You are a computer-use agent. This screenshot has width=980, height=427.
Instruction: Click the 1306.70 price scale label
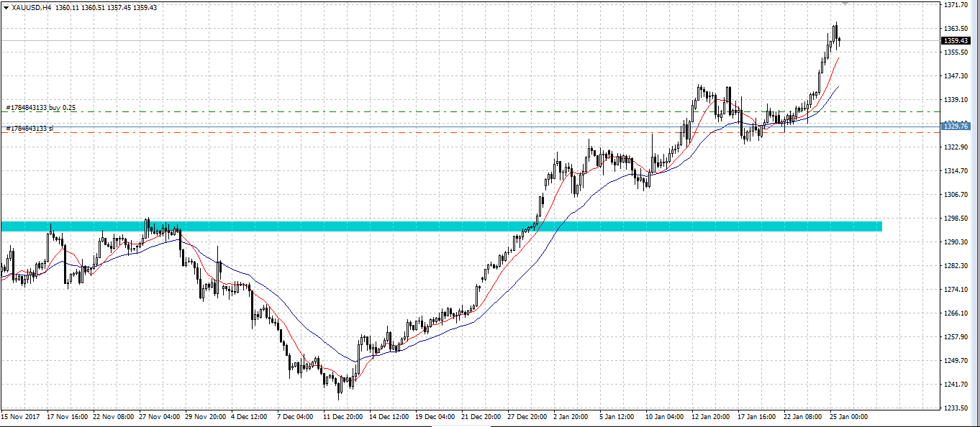coord(955,195)
